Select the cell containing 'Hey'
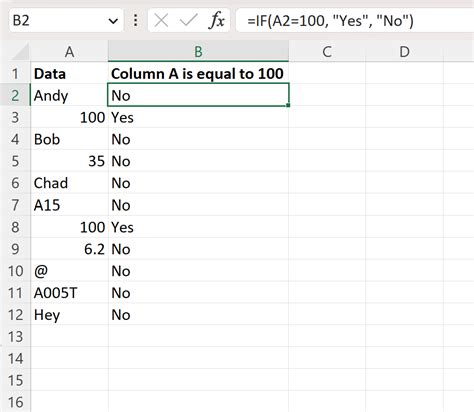 [69, 315]
